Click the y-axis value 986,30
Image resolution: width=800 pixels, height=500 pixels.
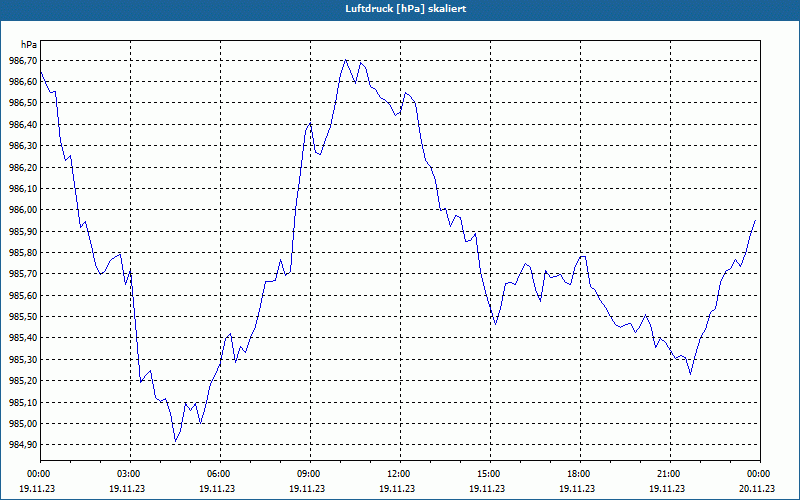[x=23, y=146]
